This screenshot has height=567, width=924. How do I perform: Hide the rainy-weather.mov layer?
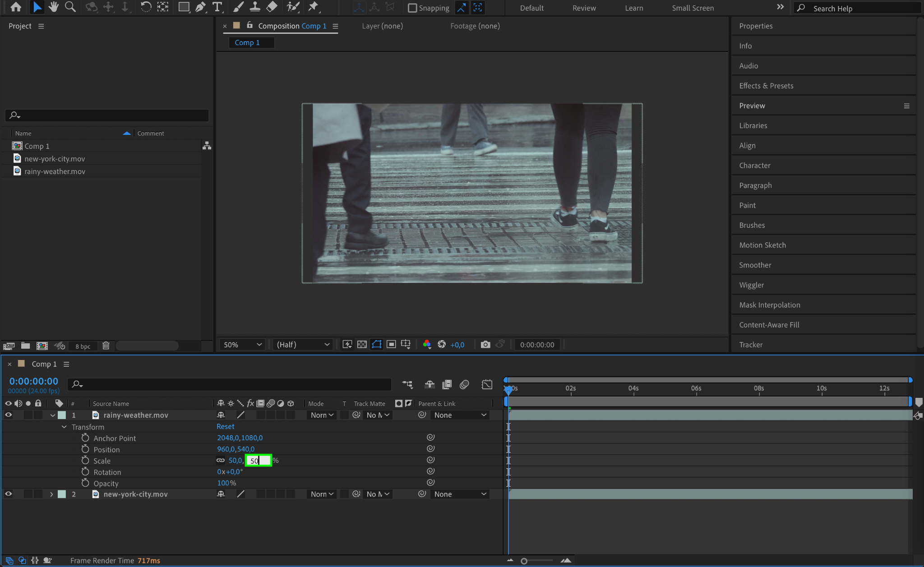point(8,415)
